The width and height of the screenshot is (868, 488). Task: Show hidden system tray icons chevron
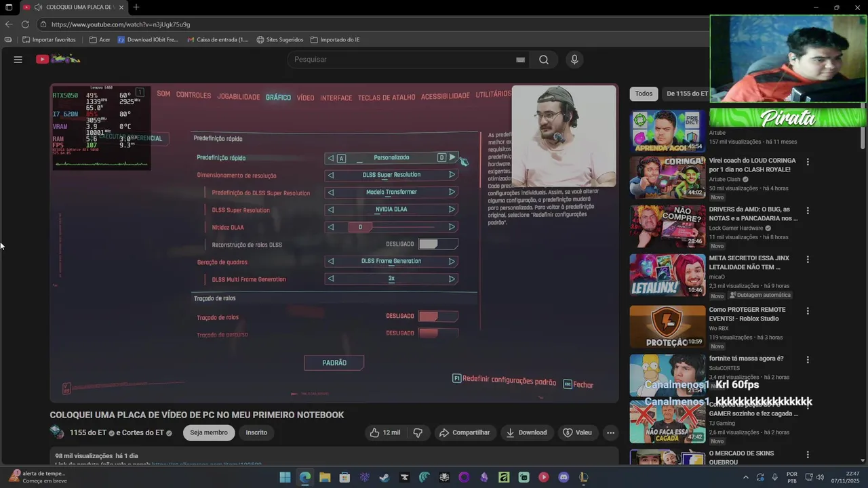(746, 477)
